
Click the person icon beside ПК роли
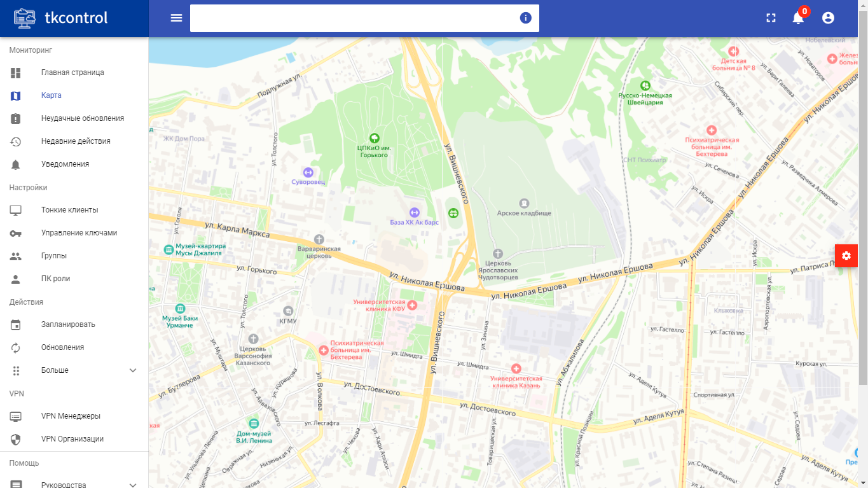(x=16, y=279)
